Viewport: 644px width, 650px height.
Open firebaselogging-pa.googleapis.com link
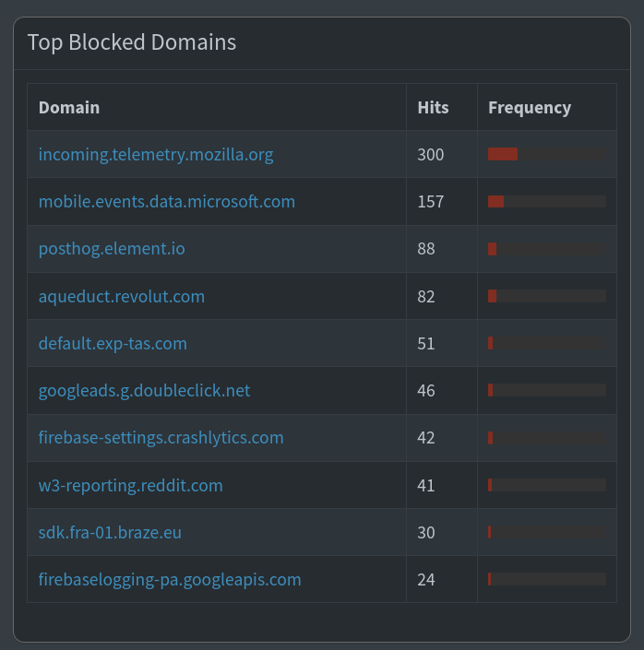pyautogui.click(x=170, y=580)
